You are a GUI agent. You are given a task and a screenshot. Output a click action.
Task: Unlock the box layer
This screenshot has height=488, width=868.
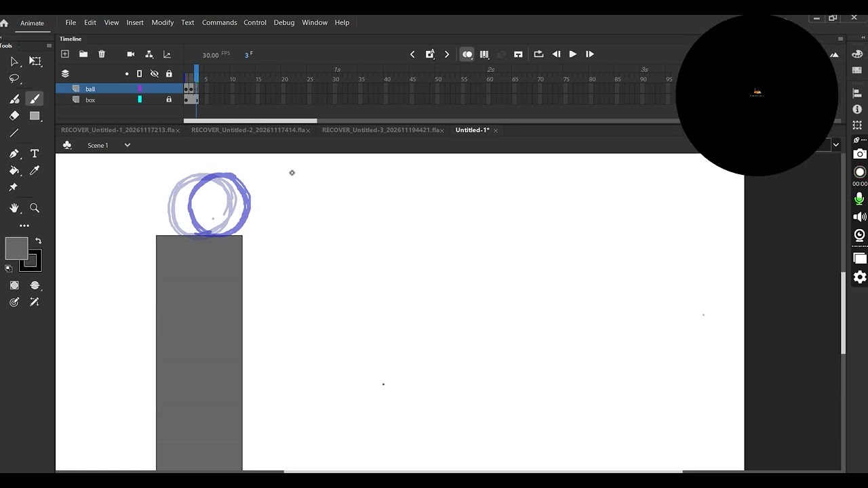(169, 100)
